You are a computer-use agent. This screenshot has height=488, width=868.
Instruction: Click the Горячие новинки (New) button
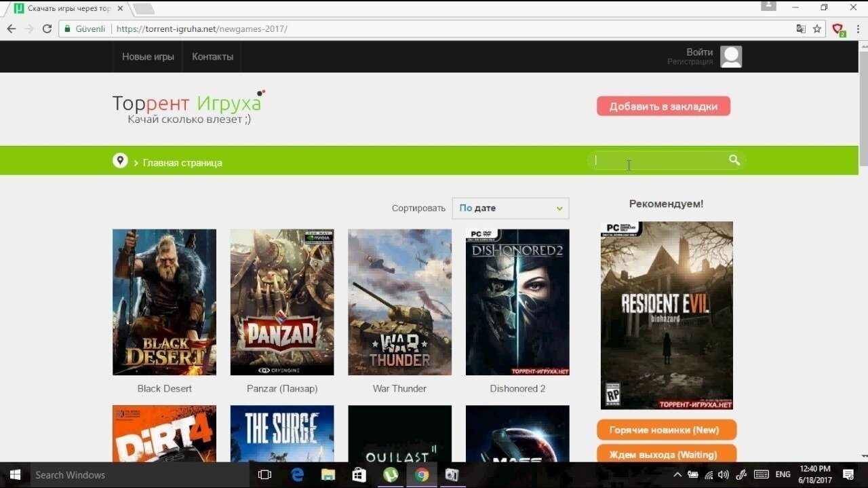pos(666,430)
